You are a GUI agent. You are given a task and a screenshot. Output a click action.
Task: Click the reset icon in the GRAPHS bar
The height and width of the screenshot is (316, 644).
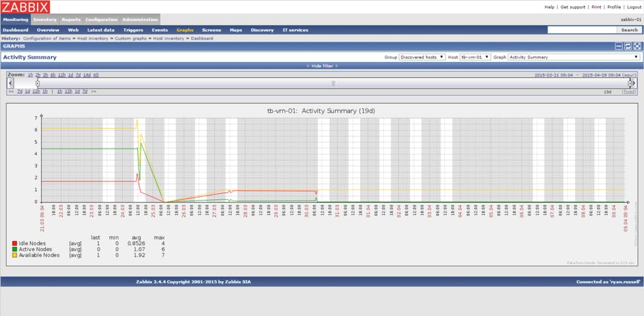pyautogui.click(x=628, y=46)
